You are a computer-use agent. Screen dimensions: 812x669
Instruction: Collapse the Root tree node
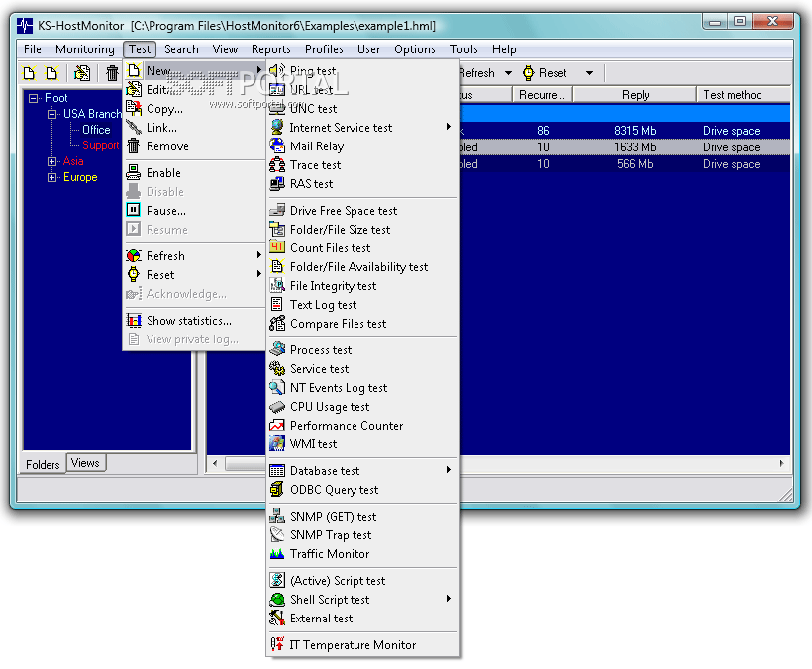coord(33,98)
